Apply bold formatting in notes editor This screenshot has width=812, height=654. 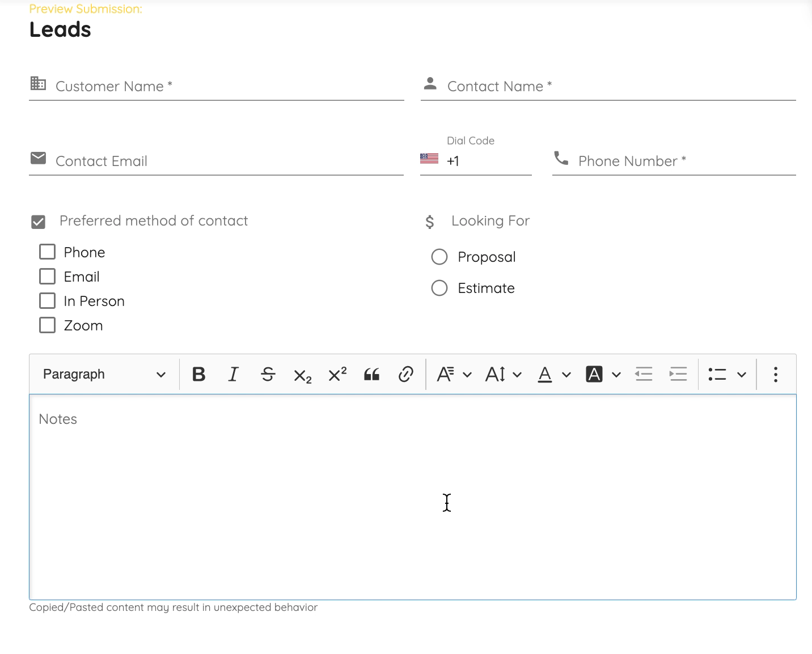198,374
